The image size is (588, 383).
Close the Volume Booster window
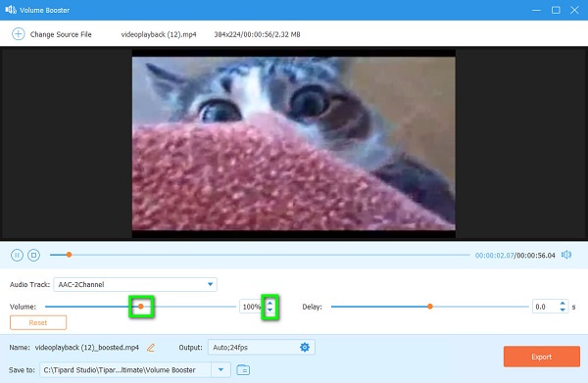click(574, 10)
